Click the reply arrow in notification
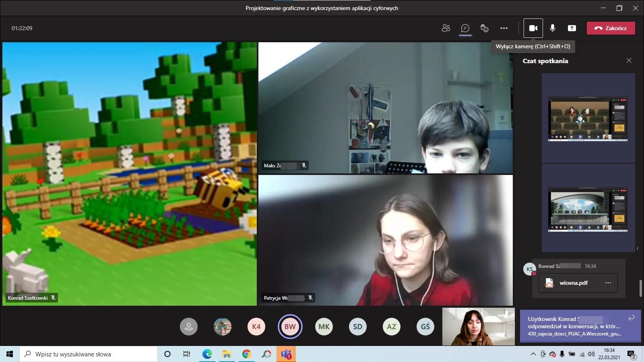 [632, 318]
